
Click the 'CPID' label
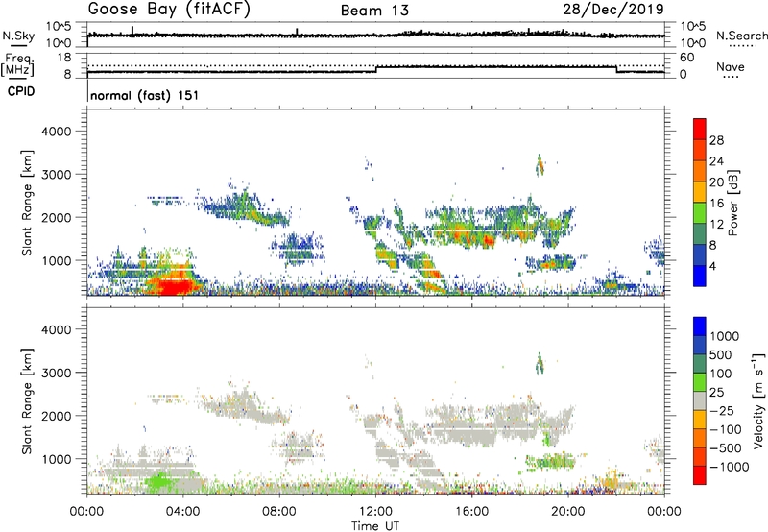(21, 91)
